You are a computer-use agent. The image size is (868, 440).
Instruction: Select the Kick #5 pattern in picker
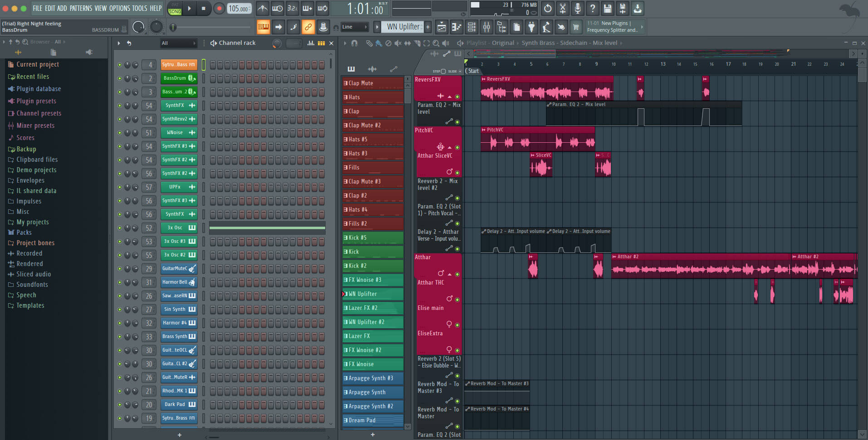pyautogui.click(x=373, y=238)
